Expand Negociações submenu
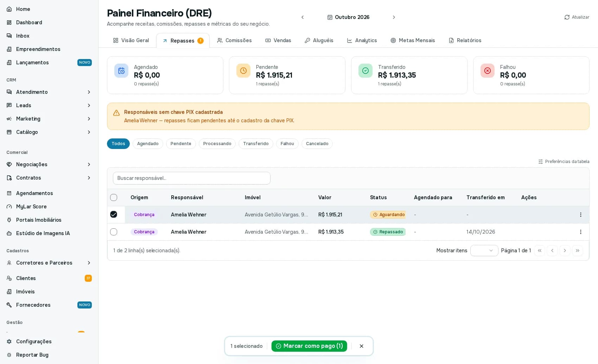This screenshot has width=598, height=364. [89, 164]
